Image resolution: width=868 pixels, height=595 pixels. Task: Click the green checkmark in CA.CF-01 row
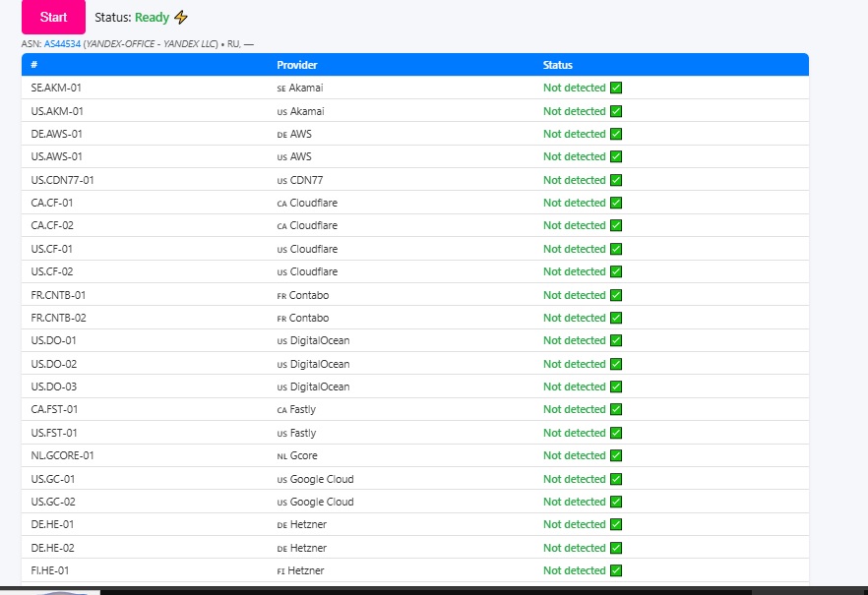616,203
